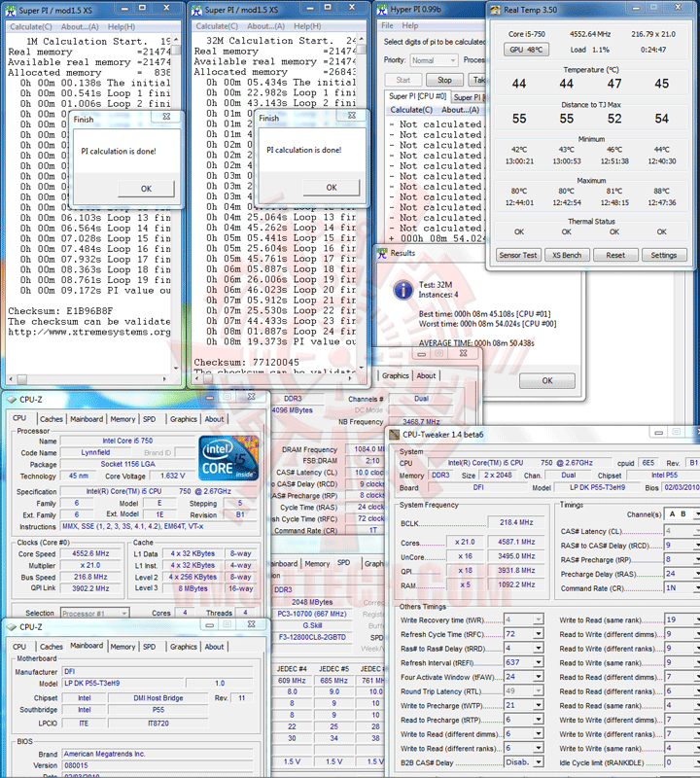Expand Ras# to Ras# Delay (tRRD) dropdown
Viewport: 700px width, 778px height.
[x=539, y=649]
